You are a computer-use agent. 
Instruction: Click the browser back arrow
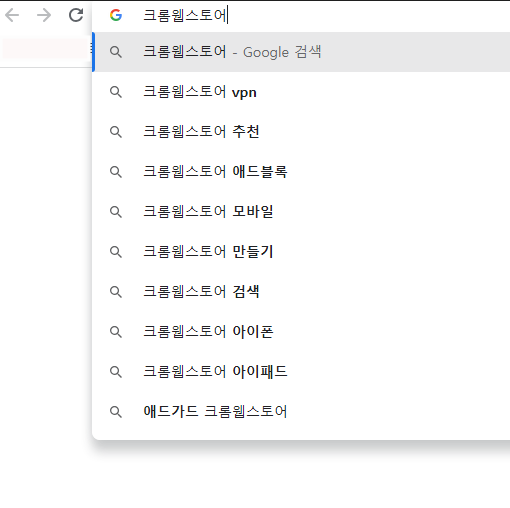click(12, 15)
